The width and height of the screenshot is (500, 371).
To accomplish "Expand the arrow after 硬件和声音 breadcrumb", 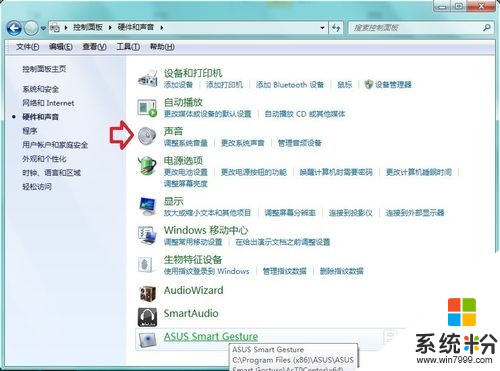I will [161, 28].
